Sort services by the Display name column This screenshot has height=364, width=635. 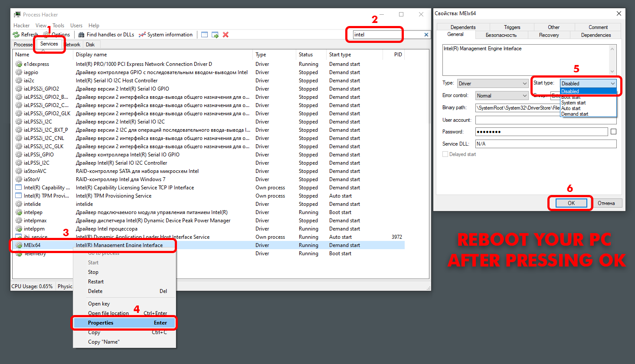(x=163, y=55)
